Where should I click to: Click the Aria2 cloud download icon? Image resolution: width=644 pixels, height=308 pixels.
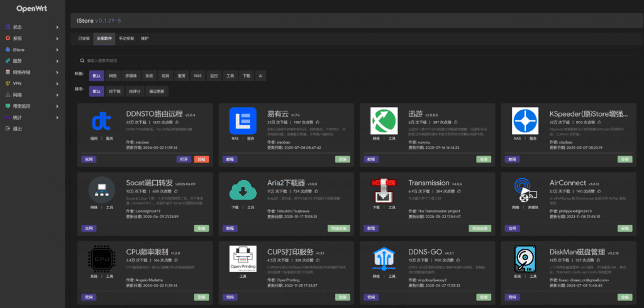pos(242,190)
